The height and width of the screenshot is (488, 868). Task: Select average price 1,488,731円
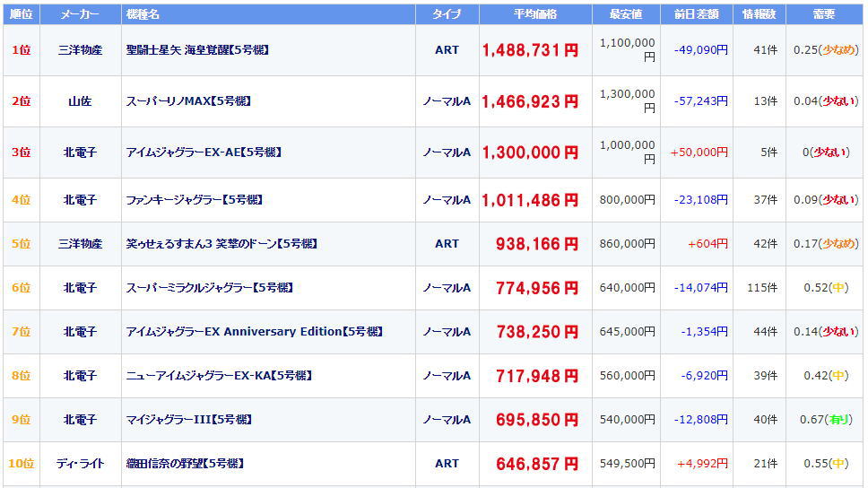[530, 50]
